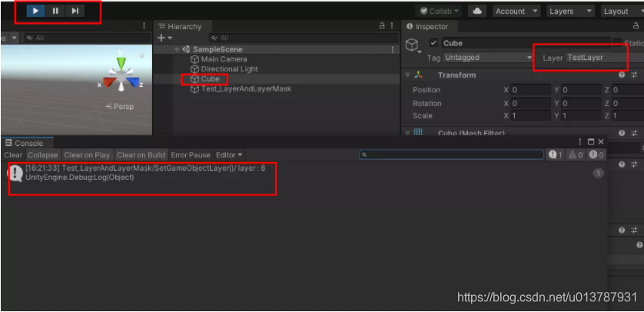Click the Cube object icon in the Inspector
Image resolution: width=644 pixels, height=312 pixels.
[412, 45]
